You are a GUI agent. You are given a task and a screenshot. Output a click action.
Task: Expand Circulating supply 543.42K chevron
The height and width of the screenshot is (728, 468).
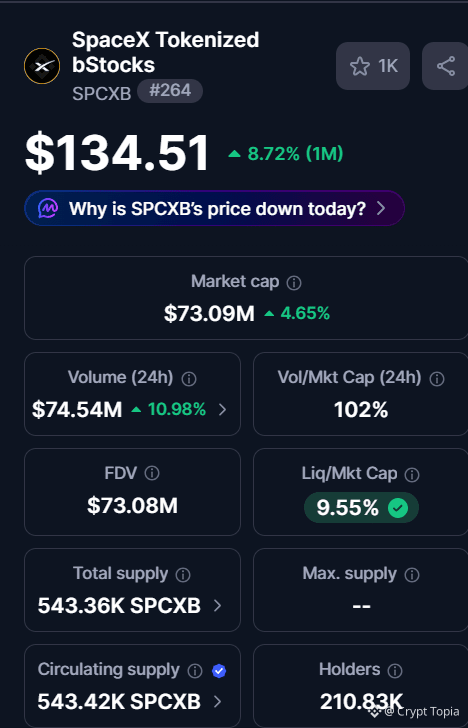pyautogui.click(x=217, y=701)
